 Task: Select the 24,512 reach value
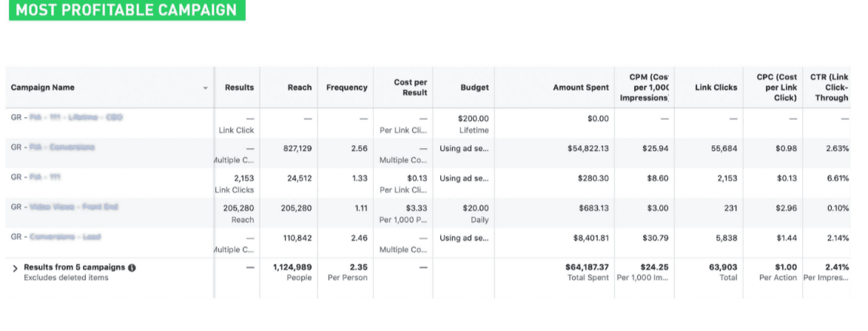299,178
